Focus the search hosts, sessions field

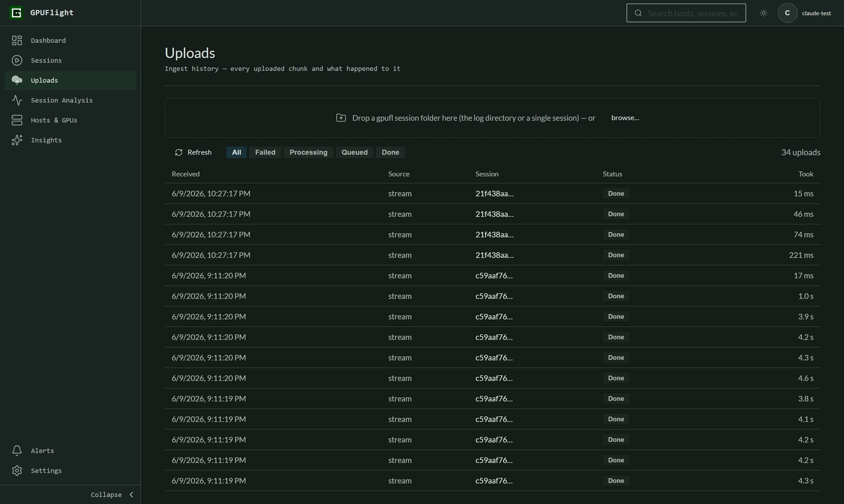686,13
